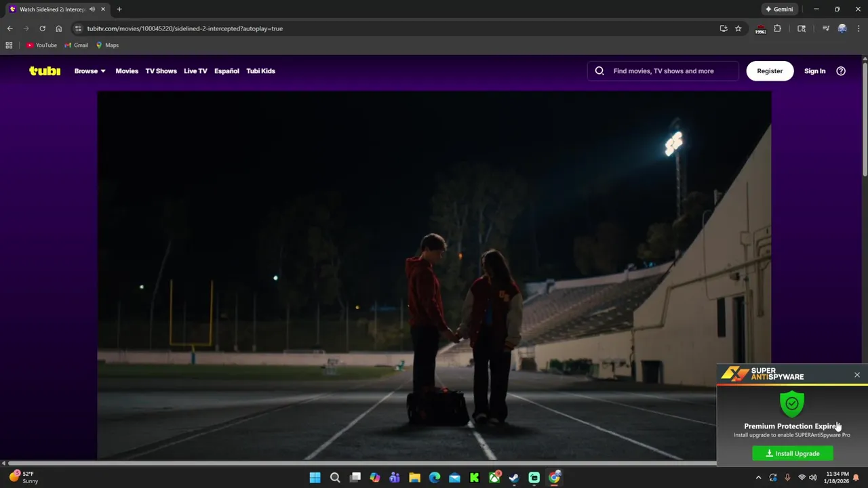
Task: Open the weather widget showing 52°F
Action: coord(24,477)
